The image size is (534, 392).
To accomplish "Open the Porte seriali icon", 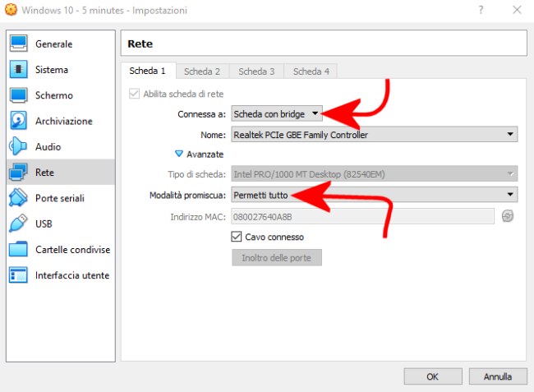I will pos(18,198).
